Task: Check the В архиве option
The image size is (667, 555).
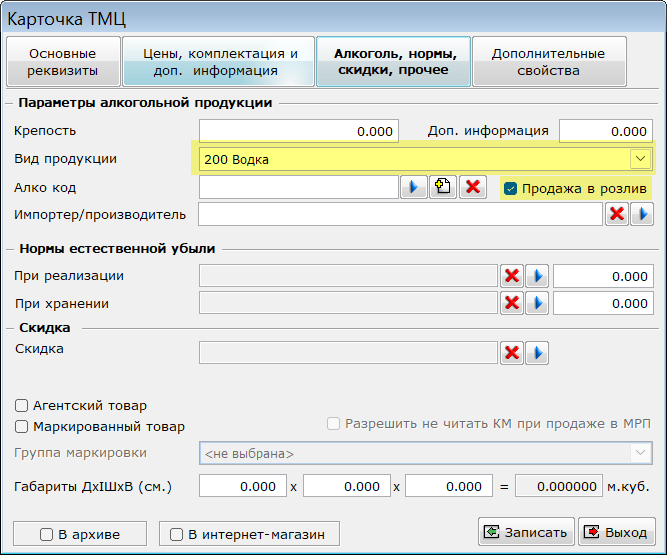Action: coord(46,535)
